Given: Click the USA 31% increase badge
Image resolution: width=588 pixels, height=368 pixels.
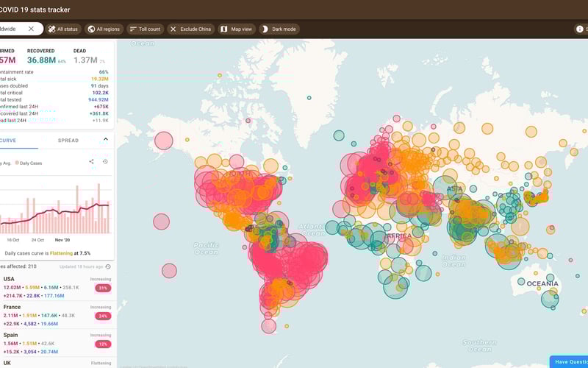Looking at the screenshot, I should point(103,289).
